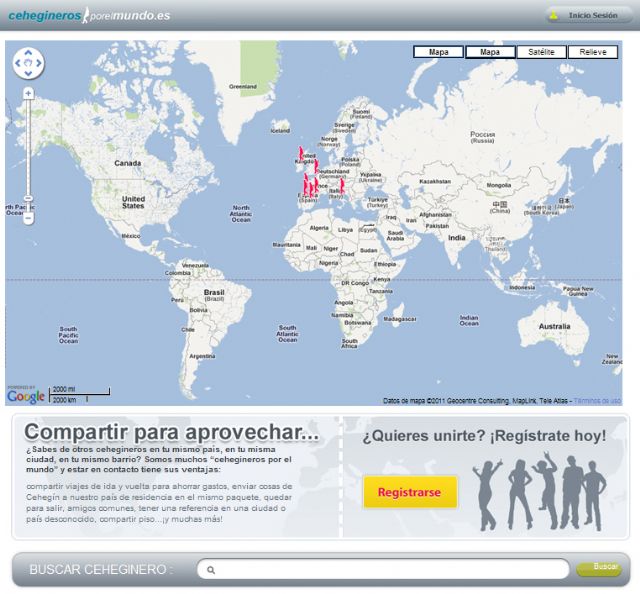
Task: Pan the map left with arrow
Action: (18, 64)
